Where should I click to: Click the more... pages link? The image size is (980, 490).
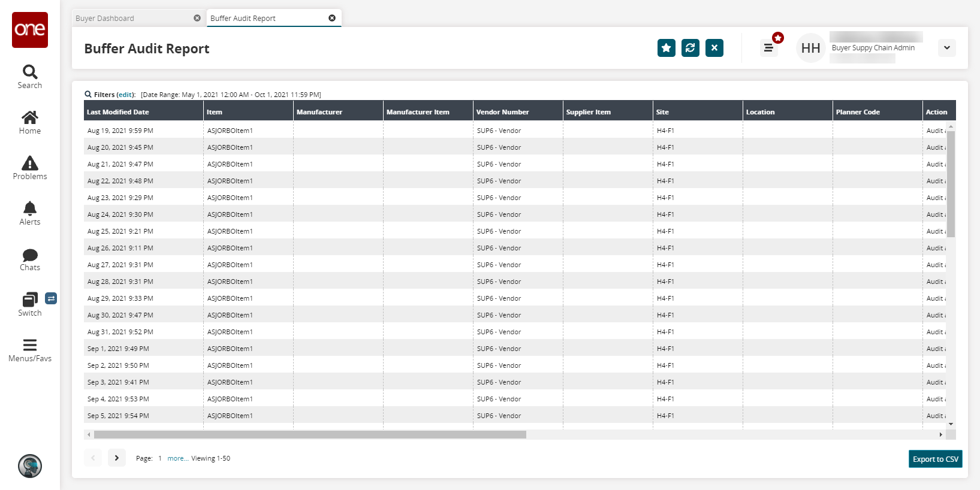tap(177, 458)
